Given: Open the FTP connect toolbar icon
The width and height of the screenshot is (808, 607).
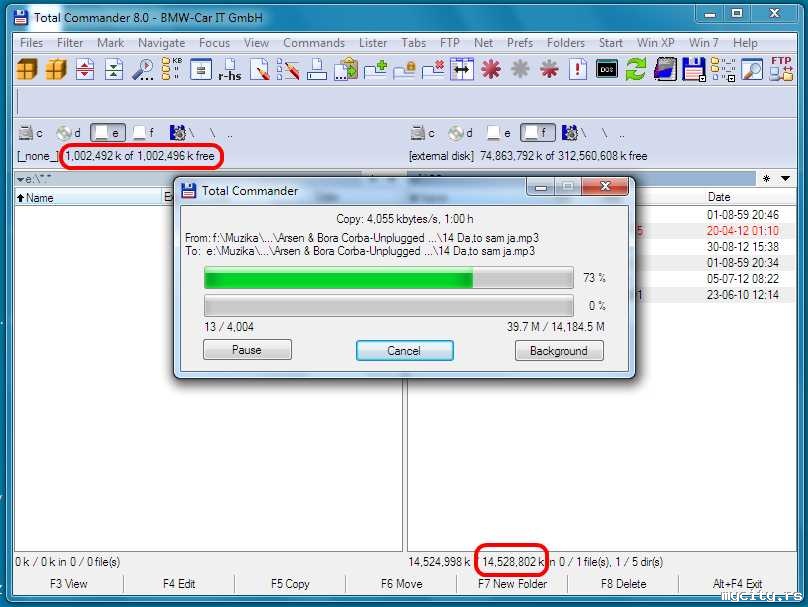Looking at the screenshot, I should point(781,69).
